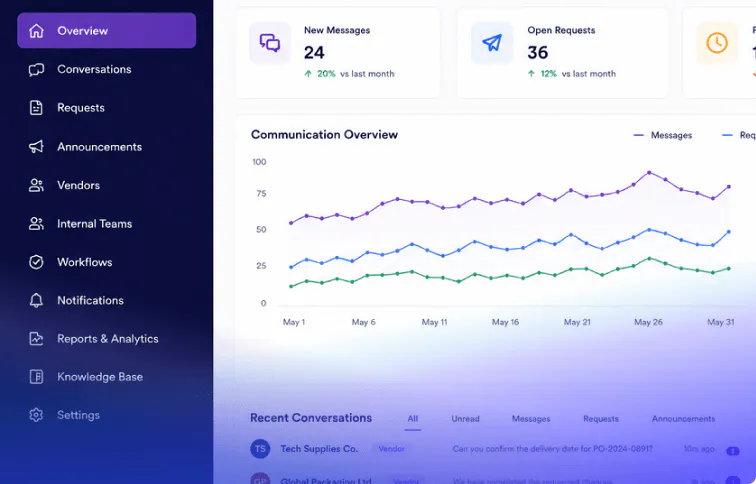Click the May 31 x-axis label

[721, 322]
